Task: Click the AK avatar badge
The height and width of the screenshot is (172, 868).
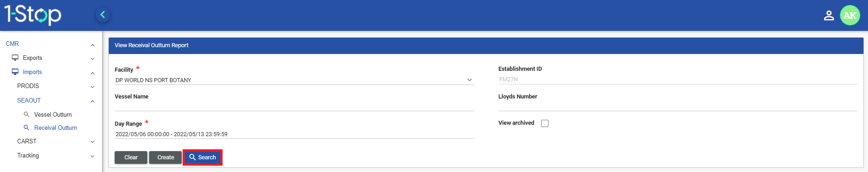Action: click(850, 15)
